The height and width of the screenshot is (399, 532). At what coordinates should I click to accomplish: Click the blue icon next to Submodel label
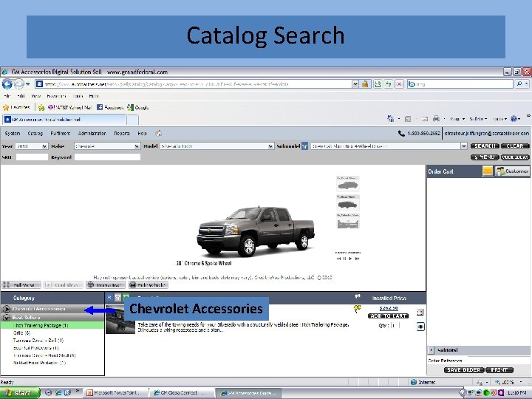(304, 146)
